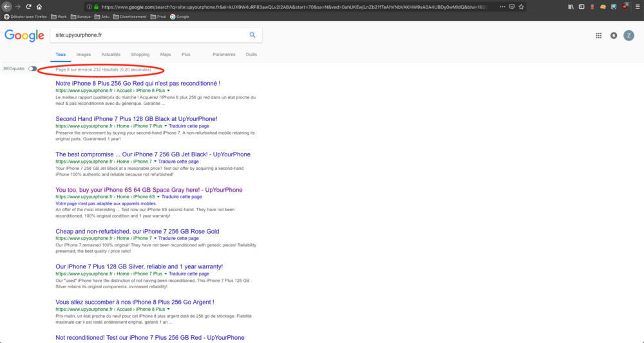Open the Google apps grid icon
644x343 pixels.
598,35
